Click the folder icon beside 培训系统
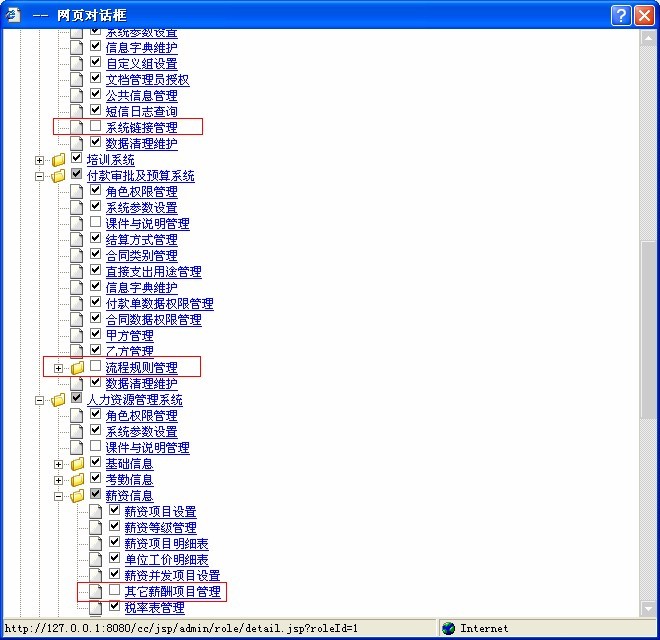 [x=59, y=160]
